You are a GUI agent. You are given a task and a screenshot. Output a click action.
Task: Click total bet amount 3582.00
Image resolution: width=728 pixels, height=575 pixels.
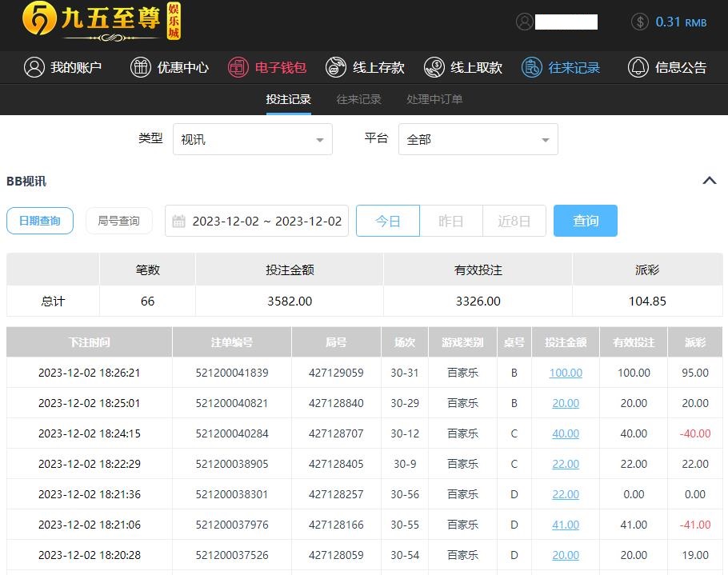tap(290, 301)
